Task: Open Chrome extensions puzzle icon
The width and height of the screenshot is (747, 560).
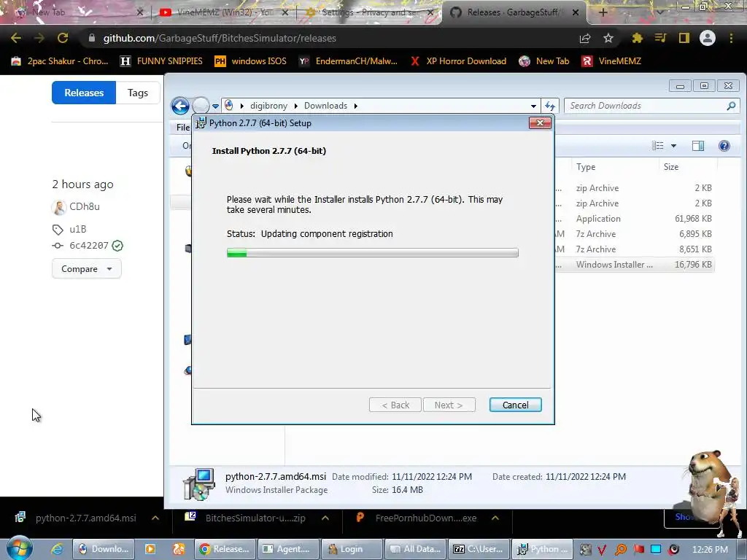Action: tap(637, 38)
